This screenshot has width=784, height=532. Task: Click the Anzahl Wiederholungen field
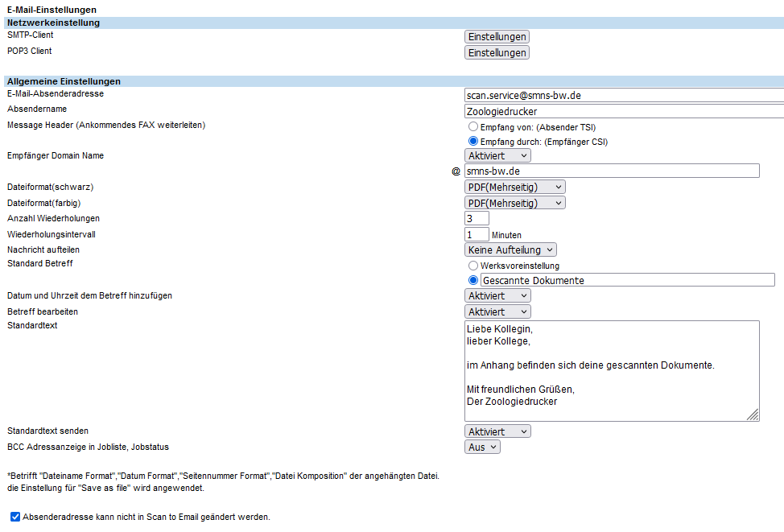(477, 218)
